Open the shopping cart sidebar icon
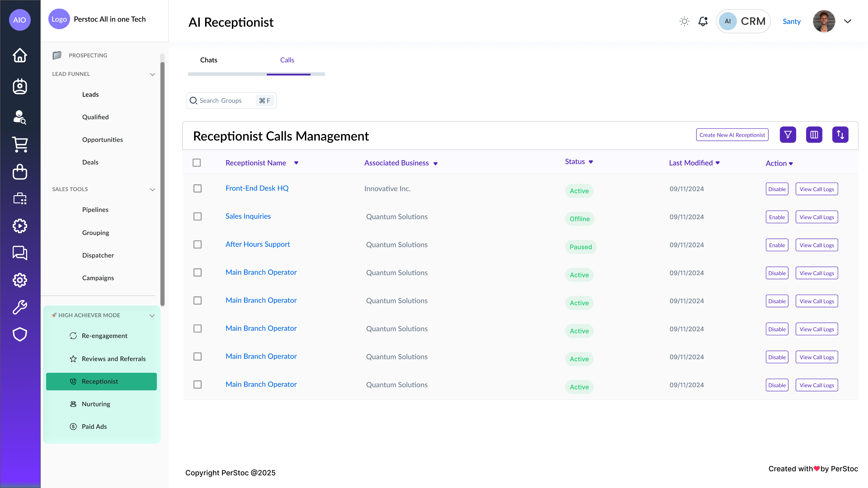Image resolution: width=868 pixels, height=488 pixels. pyautogui.click(x=20, y=144)
